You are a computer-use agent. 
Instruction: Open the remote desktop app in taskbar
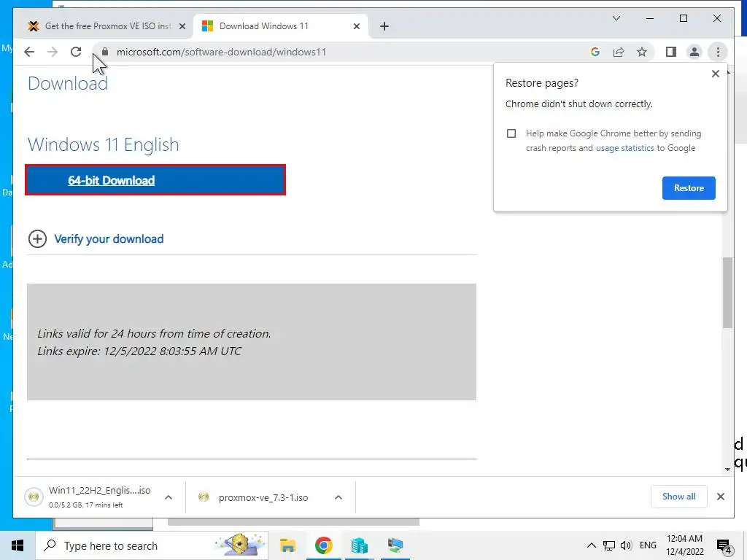tap(395, 545)
